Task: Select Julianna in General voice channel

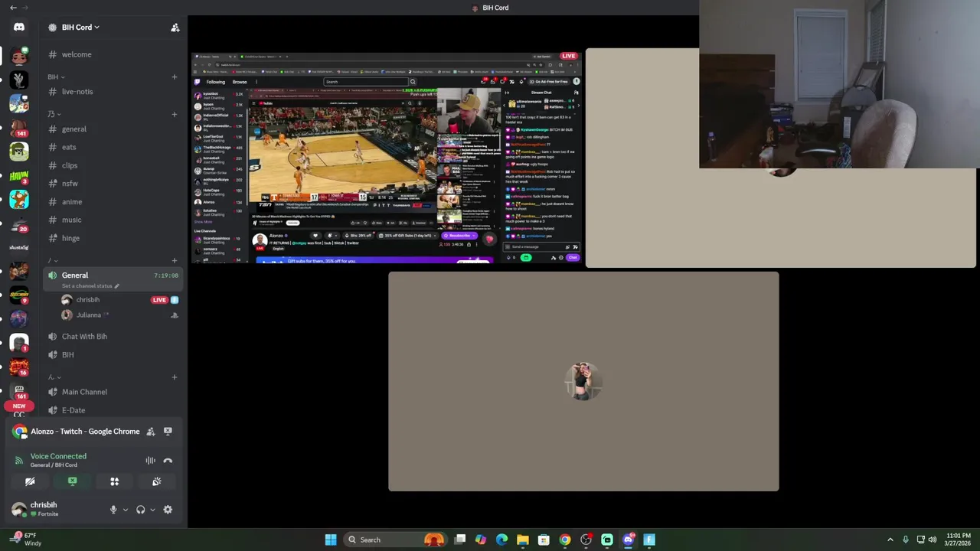Action: pyautogui.click(x=88, y=315)
